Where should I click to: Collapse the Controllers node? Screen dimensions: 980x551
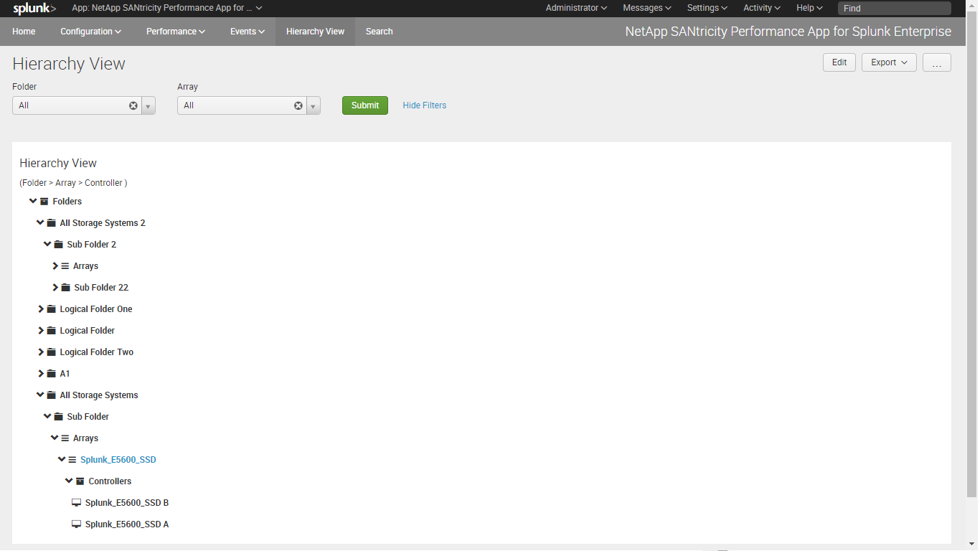tap(69, 481)
